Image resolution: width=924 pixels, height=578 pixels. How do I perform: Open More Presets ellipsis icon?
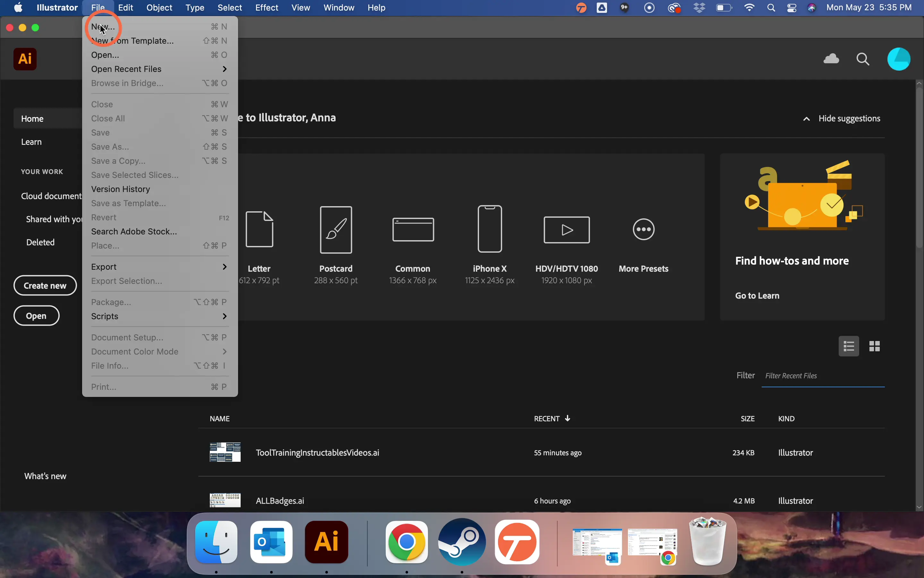pos(643,229)
